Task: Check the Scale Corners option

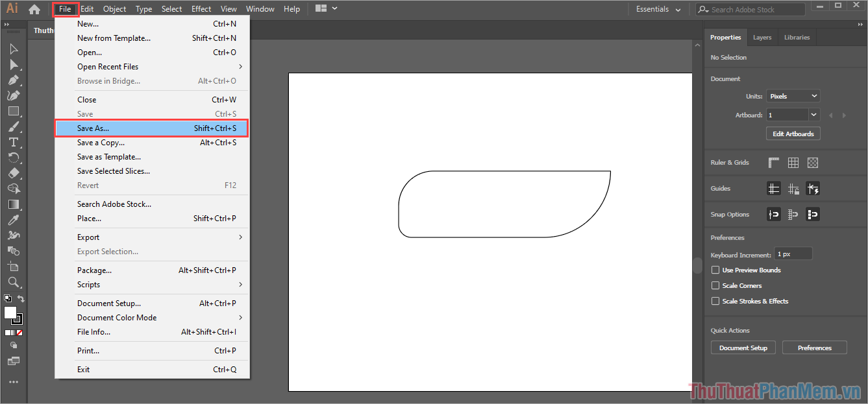Action: (715, 286)
